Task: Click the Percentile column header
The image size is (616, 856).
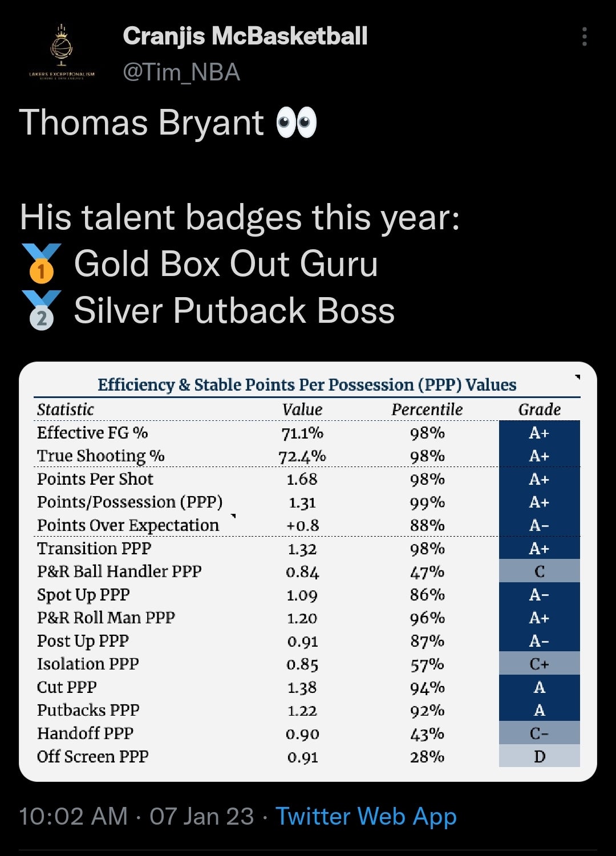Action: click(427, 409)
